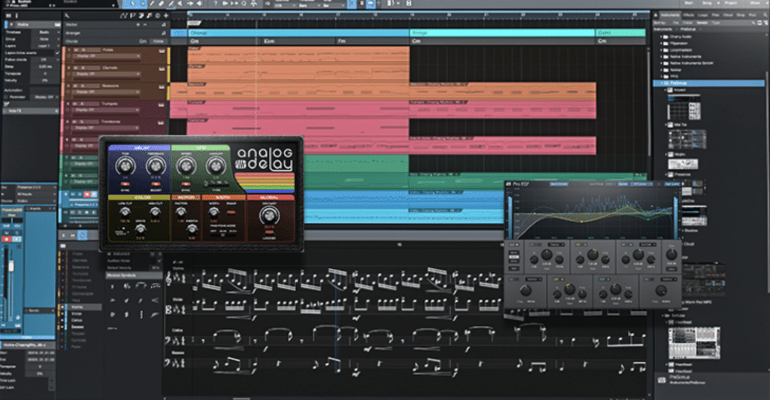Expand the Native Instruments folder in browser
Image resolution: width=770 pixels, height=400 pixels.
pos(661,56)
